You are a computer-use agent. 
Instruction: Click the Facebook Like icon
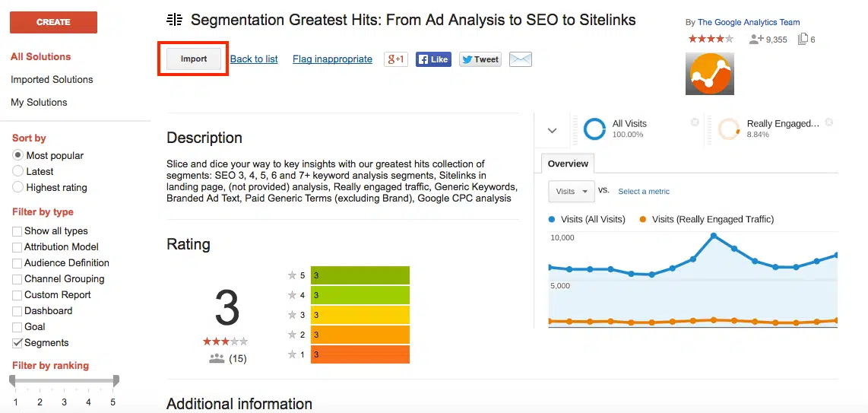pos(433,59)
